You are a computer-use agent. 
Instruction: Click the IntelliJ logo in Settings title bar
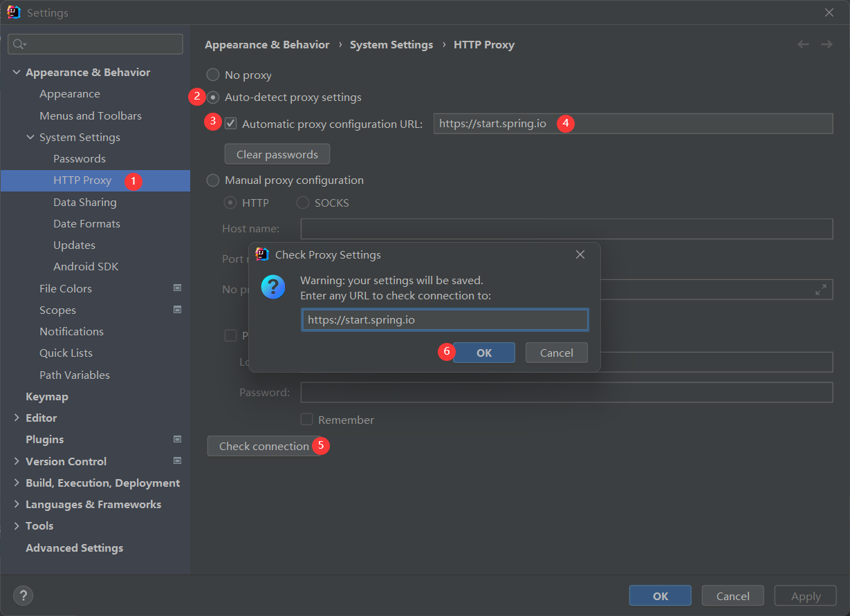(x=13, y=12)
